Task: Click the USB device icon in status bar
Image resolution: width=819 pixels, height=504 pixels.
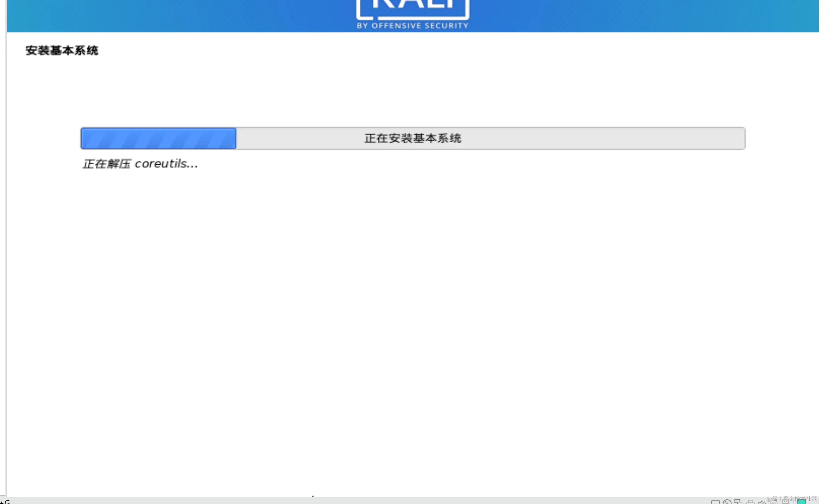Action: coord(786,502)
